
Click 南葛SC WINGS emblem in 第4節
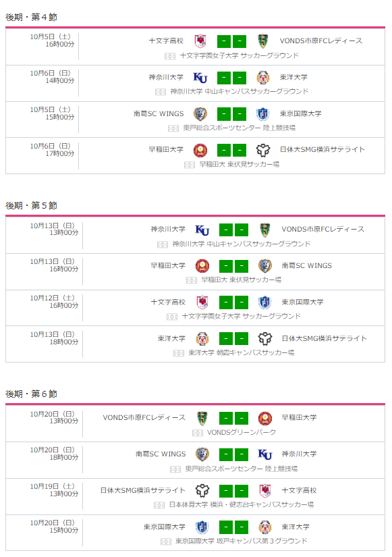click(200, 113)
